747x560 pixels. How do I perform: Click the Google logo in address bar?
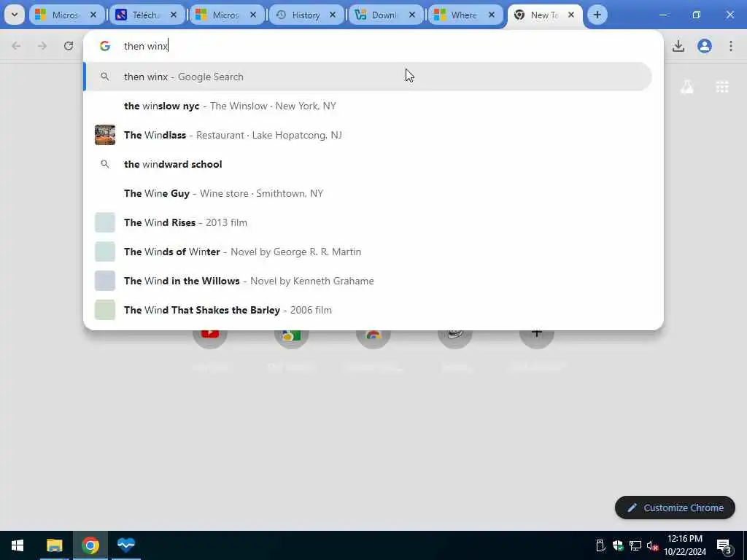point(105,46)
